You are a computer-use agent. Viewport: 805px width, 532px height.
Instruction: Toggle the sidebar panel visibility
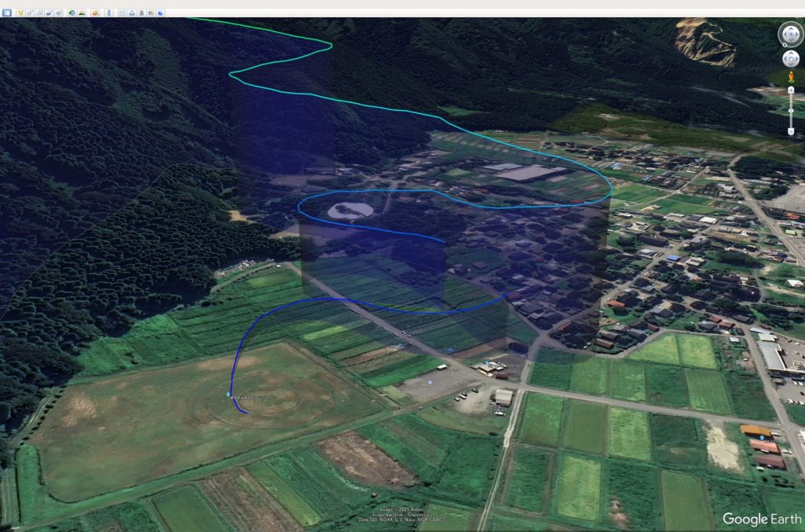pos(7,13)
